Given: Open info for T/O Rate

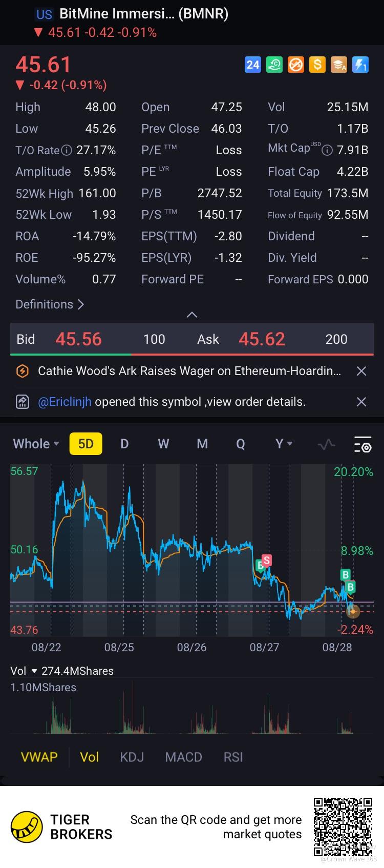Looking at the screenshot, I should [x=67, y=150].
